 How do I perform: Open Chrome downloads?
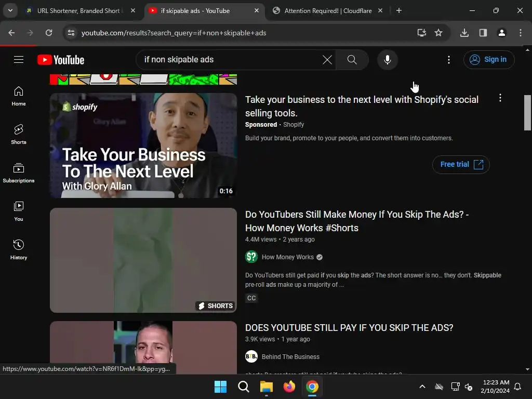point(464,33)
